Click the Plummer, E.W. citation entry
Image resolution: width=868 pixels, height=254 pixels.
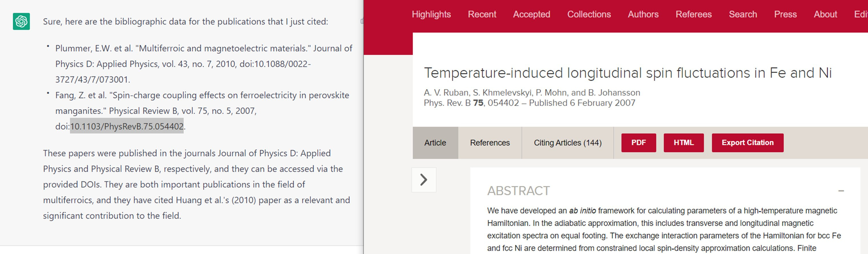click(x=203, y=64)
